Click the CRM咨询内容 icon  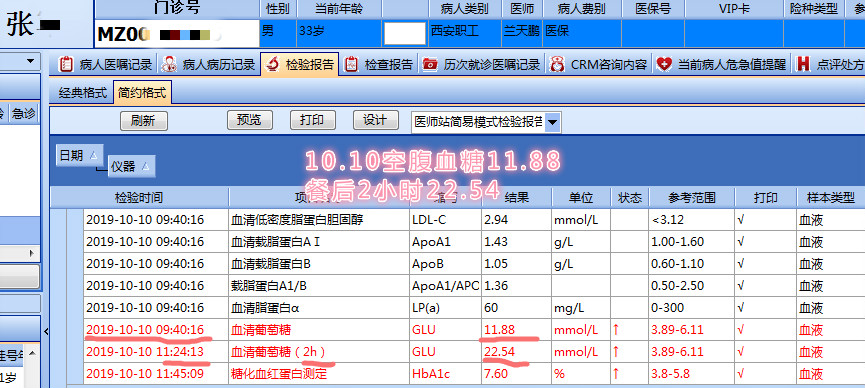tap(557, 65)
